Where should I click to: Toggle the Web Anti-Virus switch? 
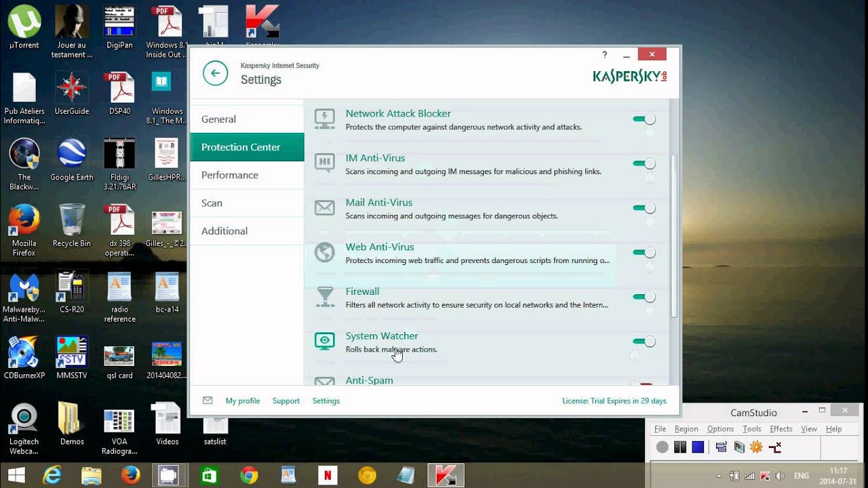point(644,253)
